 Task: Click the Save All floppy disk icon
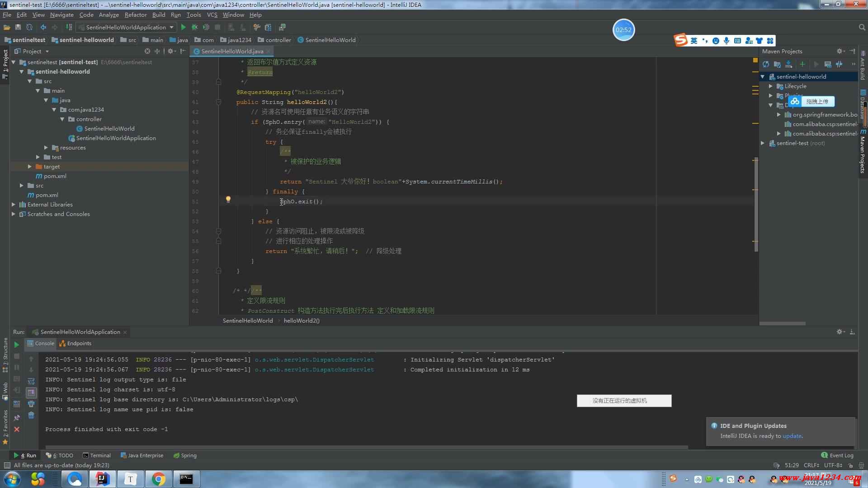(x=18, y=27)
